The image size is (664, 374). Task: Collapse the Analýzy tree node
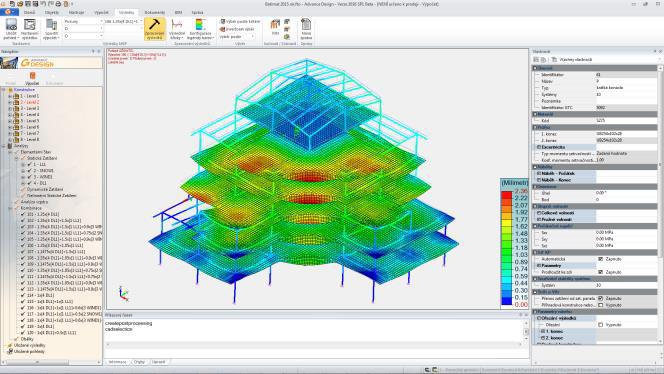4,146
